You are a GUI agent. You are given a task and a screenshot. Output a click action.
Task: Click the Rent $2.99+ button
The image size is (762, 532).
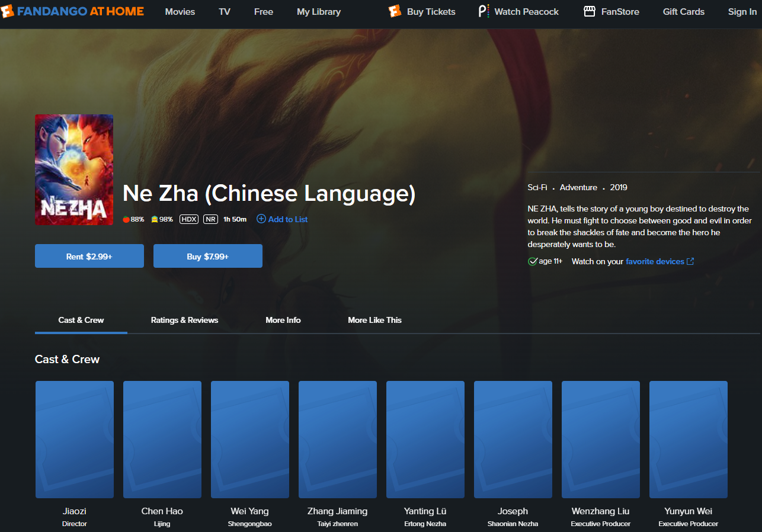(89, 256)
